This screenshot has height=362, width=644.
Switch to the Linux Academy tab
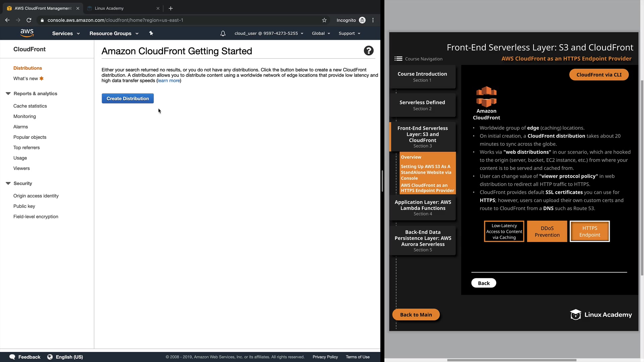point(109,8)
